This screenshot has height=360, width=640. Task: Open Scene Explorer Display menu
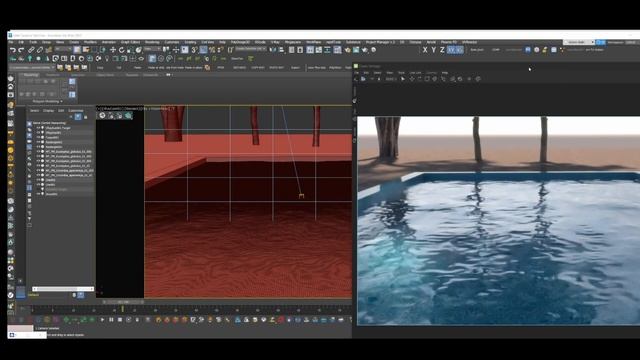49,111
